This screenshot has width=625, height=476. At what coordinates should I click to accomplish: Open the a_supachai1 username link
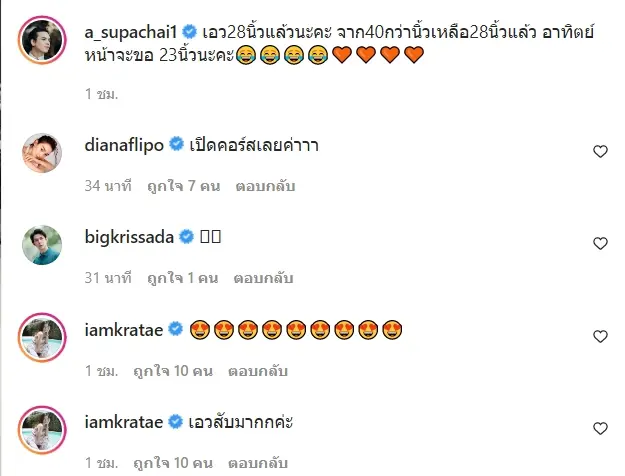[131, 32]
